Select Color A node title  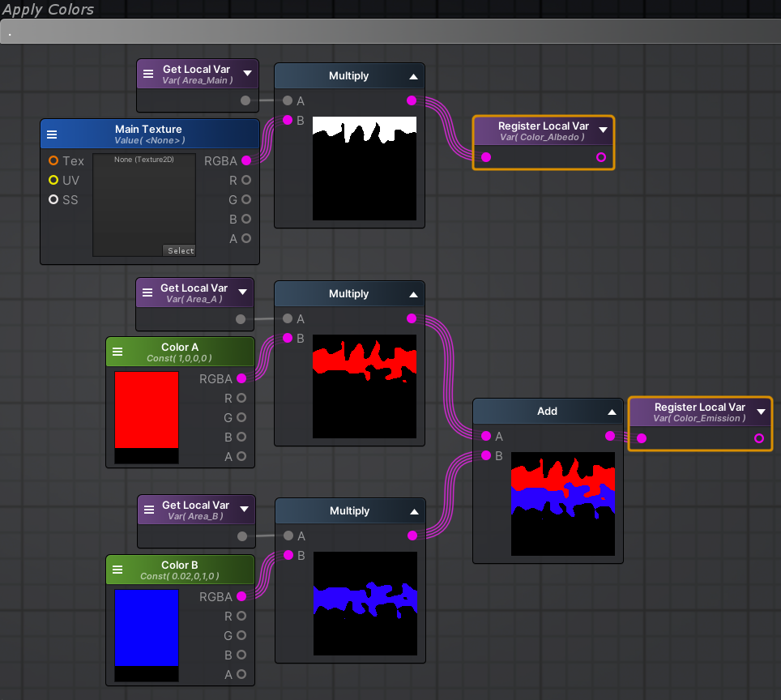pos(180,347)
